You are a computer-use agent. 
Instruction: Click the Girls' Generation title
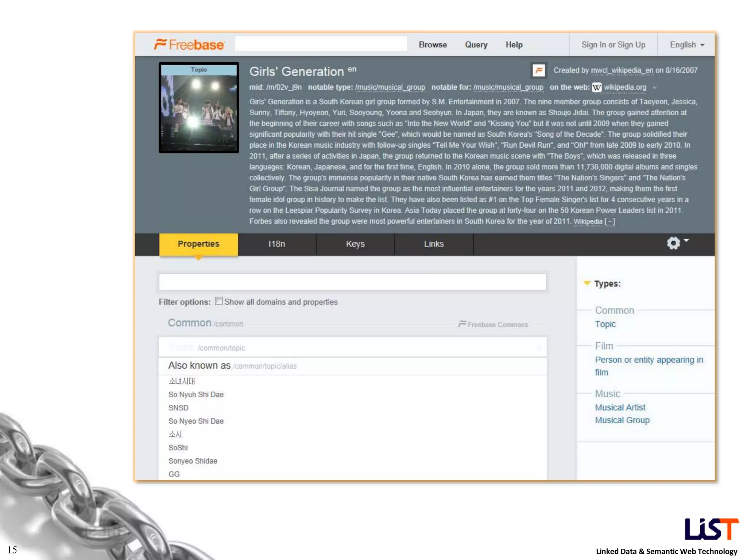tap(297, 71)
